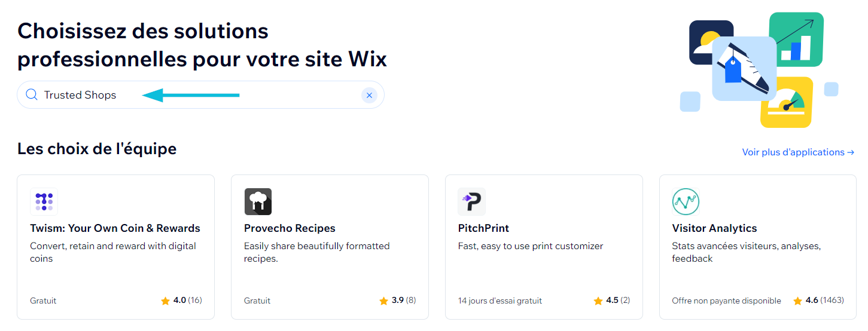The width and height of the screenshot is (868, 331).
Task: Click the Provecho Recipes chef hat icon
Action: pyautogui.click(x=258, y=201)
